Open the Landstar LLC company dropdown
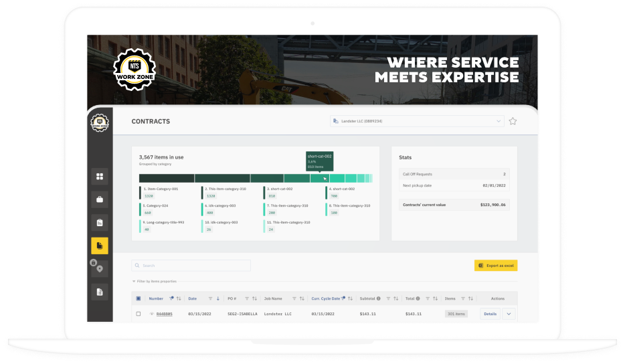 (x=417, y=121)
